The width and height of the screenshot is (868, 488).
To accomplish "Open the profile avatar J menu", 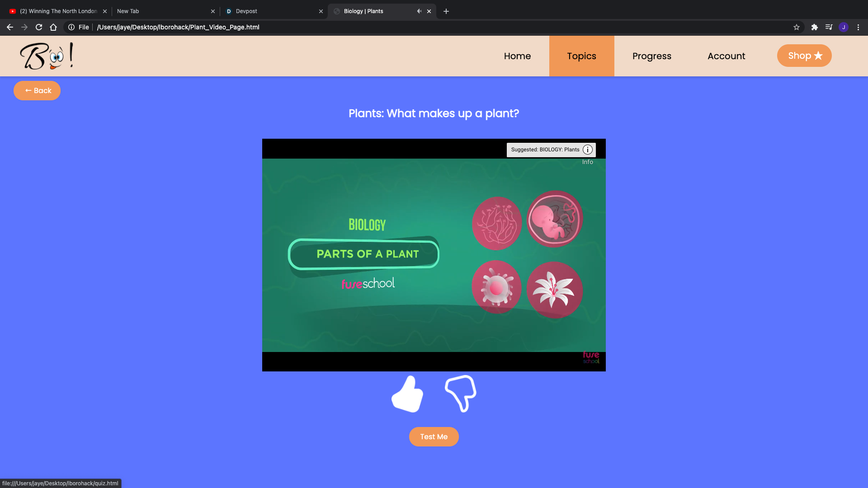I will tap(843, 27).
